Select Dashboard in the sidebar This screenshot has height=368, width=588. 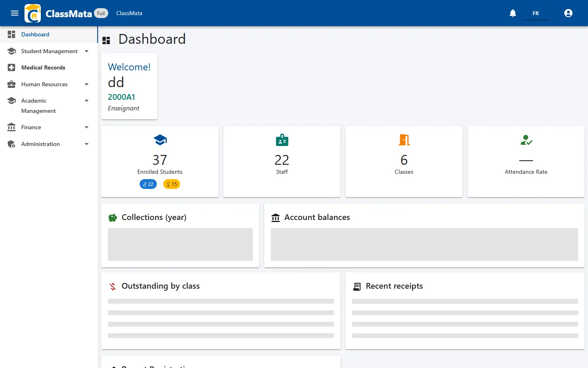[49, 34]
